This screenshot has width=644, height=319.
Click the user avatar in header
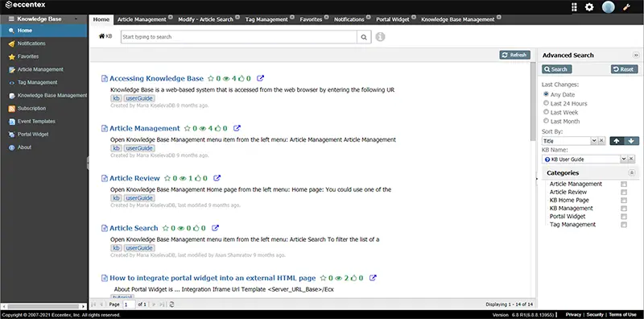pyautogui.click(x=609, y=7)
